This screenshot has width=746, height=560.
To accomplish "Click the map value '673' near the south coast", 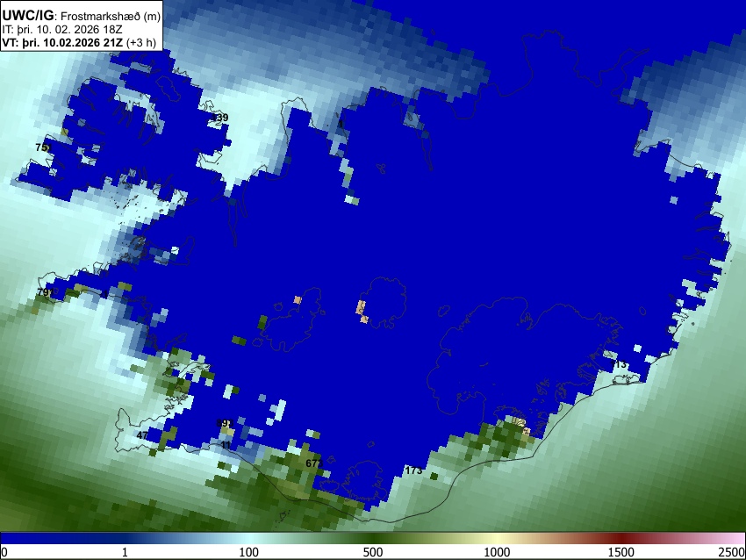I will click(314, 463).
